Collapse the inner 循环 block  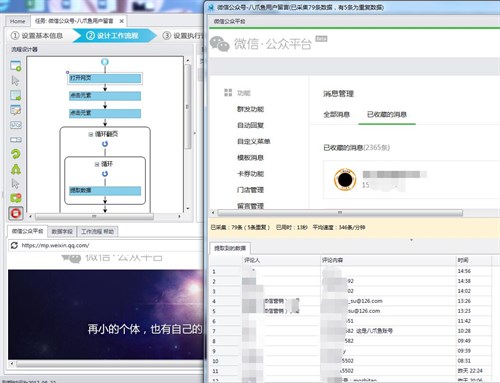(x=97, y=164)
